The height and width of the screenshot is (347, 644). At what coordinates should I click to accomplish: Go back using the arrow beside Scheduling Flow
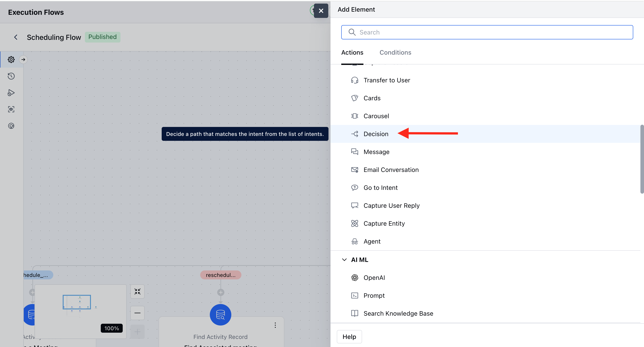[x=16, y=37]
